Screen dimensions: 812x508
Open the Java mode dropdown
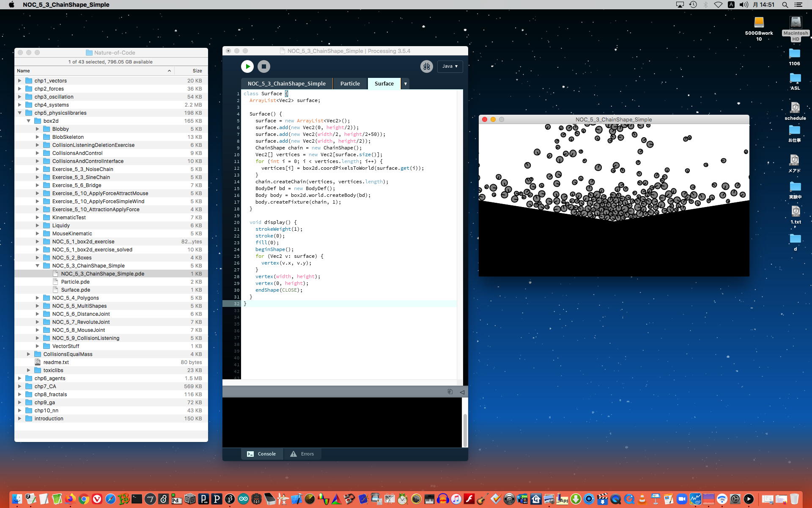click(x=450, y=66)
